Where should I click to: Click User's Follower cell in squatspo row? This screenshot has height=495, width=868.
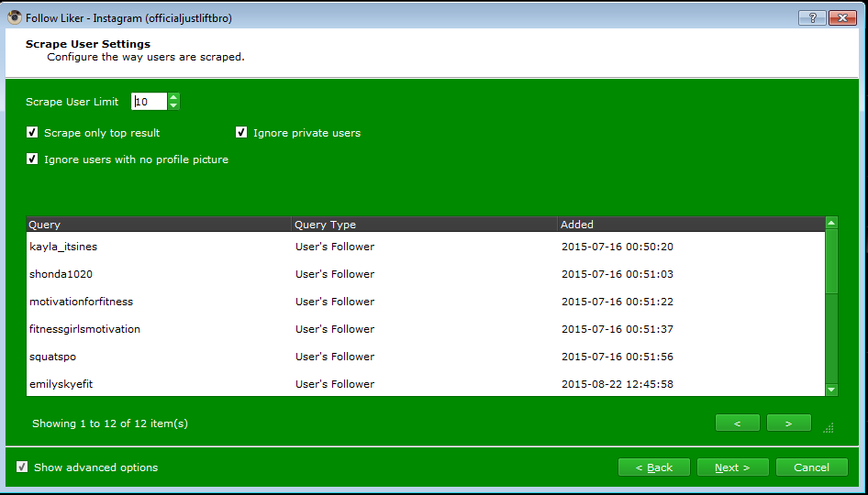point(335,357)
